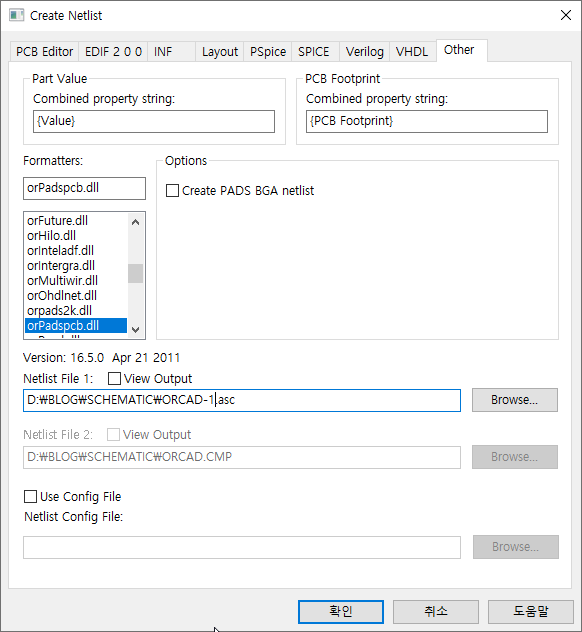Cancel dialog with the 취소 button
The image size is (582, 632).
point(436,611)
